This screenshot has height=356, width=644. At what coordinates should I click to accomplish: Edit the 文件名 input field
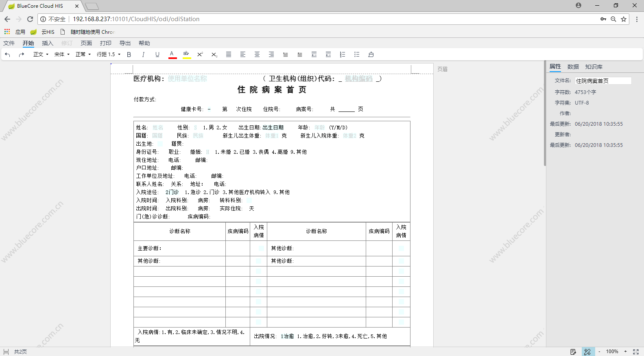tap(603, 81)
